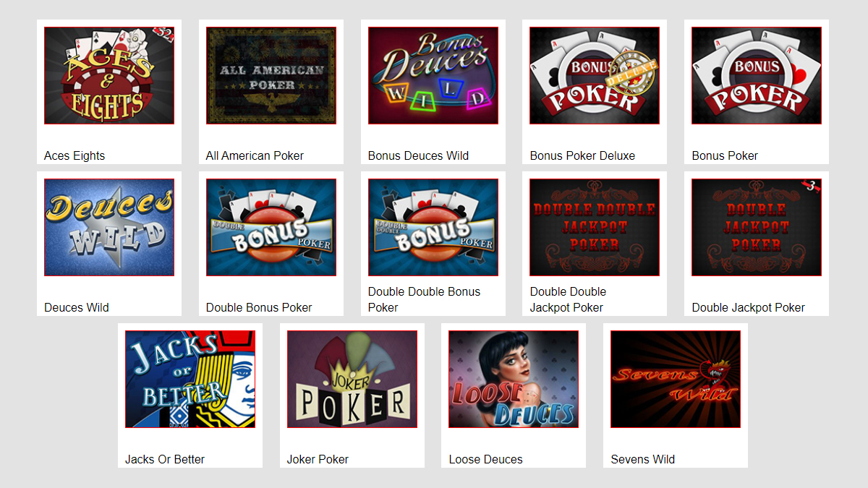The image size is (868, 488).
Task: Open the Bonus Poker Deluxe game image
Action: point(595,75)
